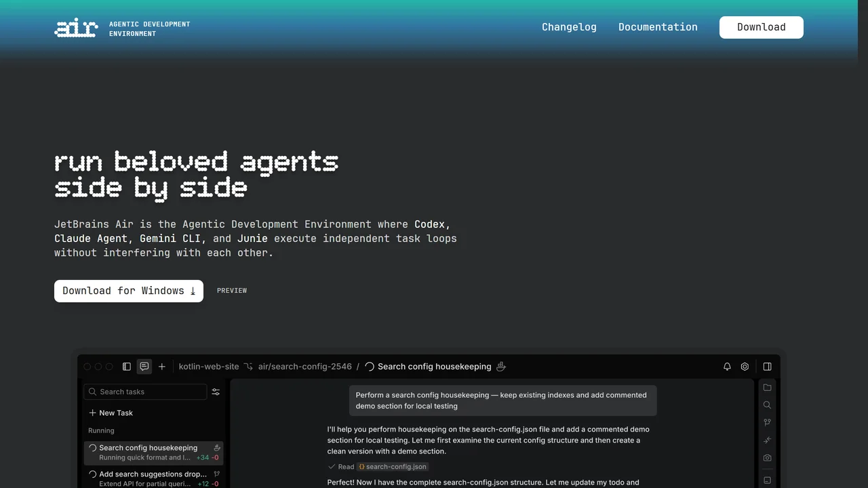Click the Search config housekeeping title
The width and height of the screenshot is (868, 488).
(435, 367)
